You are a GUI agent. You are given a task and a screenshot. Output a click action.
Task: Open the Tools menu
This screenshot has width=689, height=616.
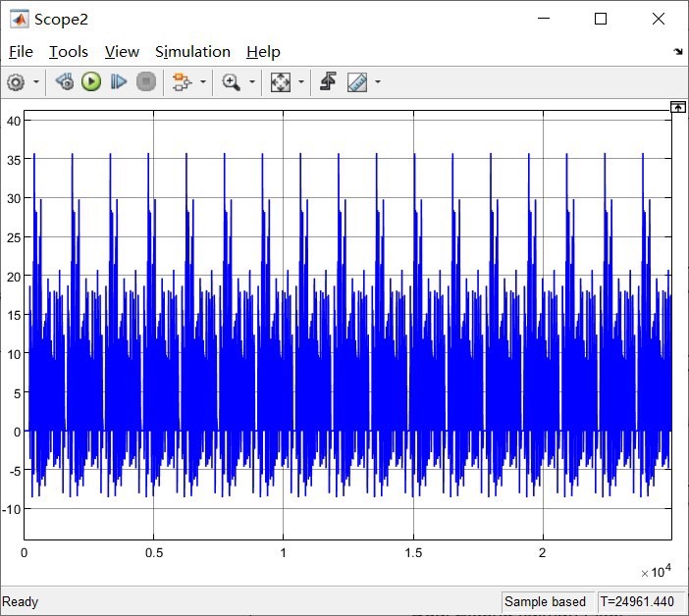tap(69, 52)
